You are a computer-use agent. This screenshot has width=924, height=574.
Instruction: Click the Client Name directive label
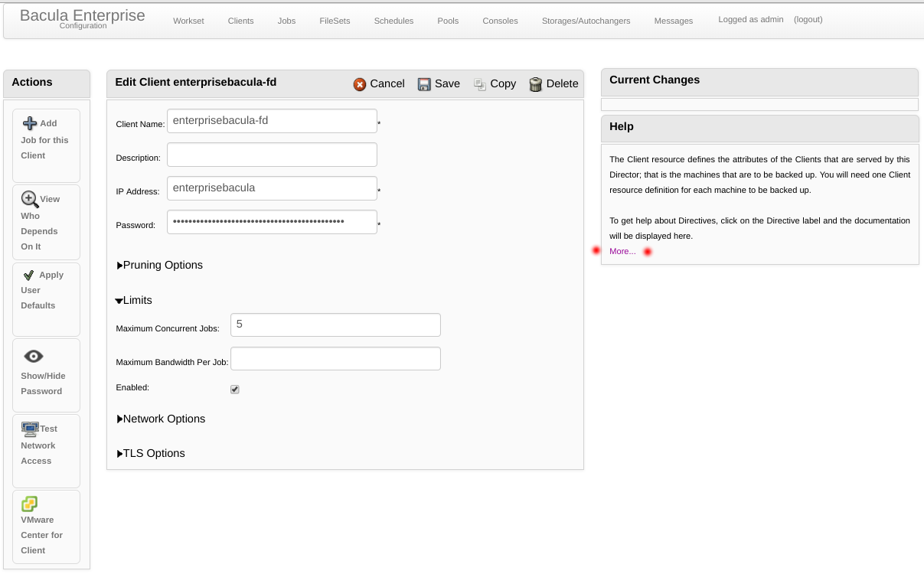(140, 124)
